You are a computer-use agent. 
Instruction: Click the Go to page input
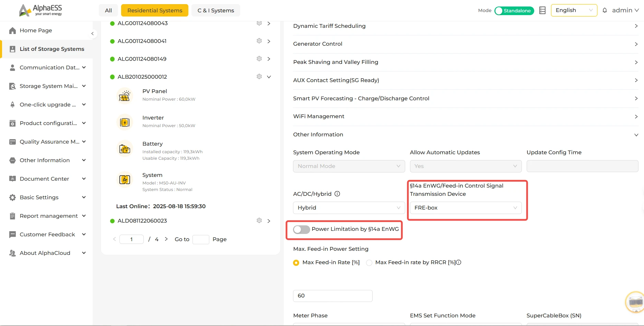coord(201,239)
